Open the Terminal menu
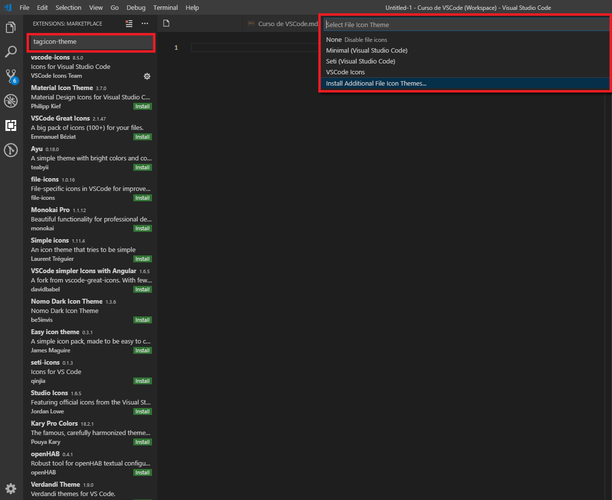 165,7
